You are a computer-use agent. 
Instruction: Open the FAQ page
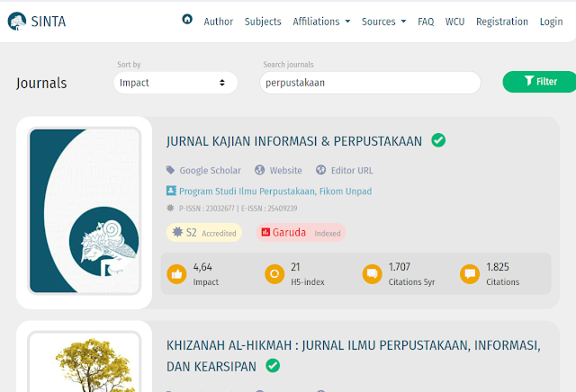coord(426,22)
